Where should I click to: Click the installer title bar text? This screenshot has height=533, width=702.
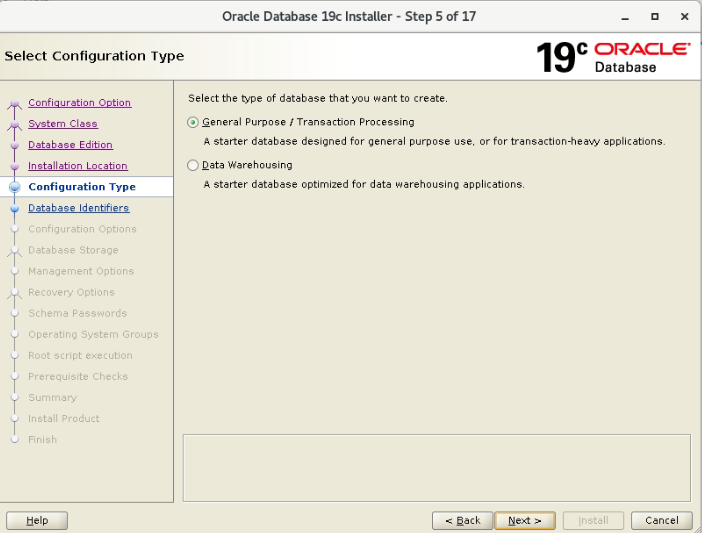pyautogui.click(x=349, y=17)
